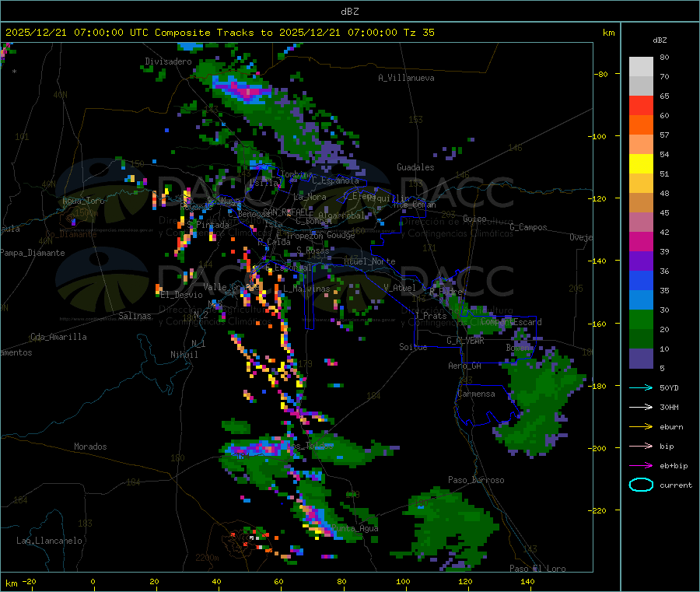Click the Morados map label

(x=90, y=447)
